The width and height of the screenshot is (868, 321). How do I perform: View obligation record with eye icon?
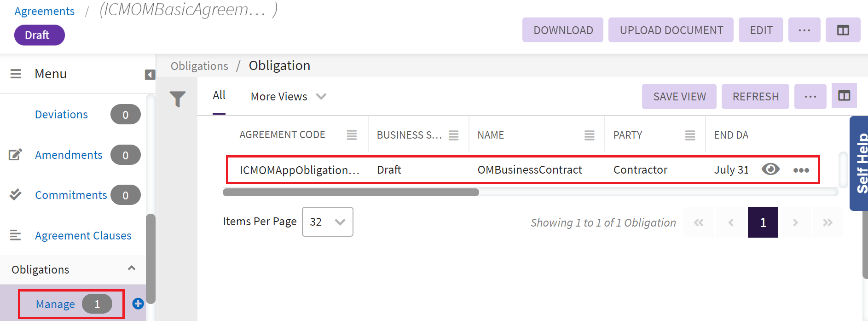pyautogui.click(x=770, y=169)
